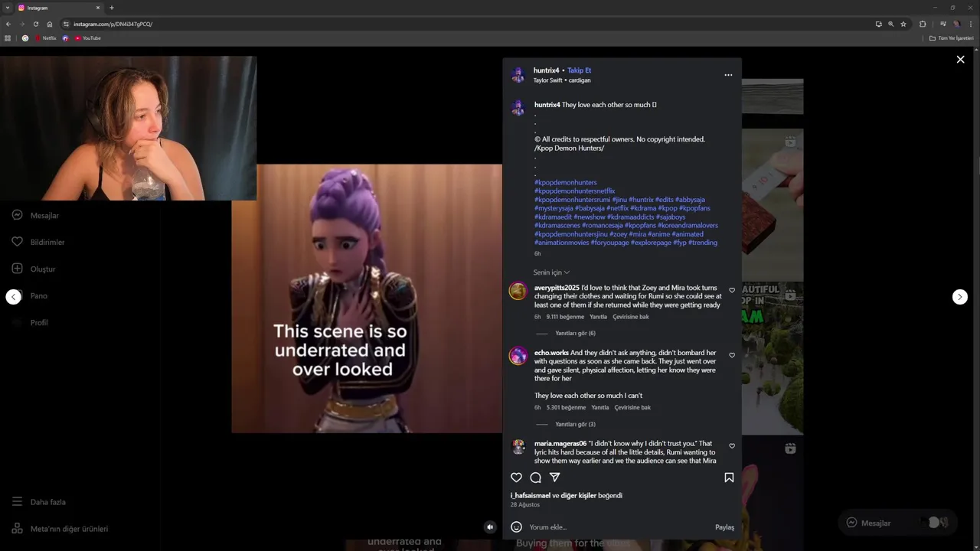Viewport: 980px width, 551px height.
Task: Close the post overlay with the X
Action: click(960, 60)
